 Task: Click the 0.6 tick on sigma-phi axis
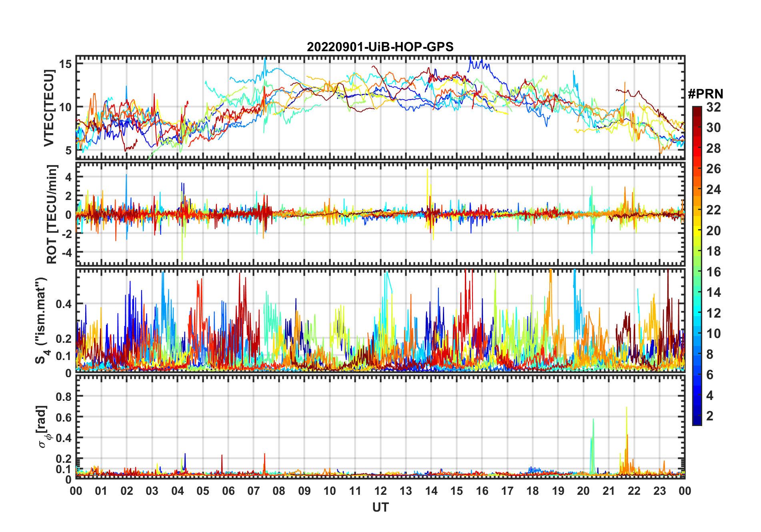click(64, 417)
